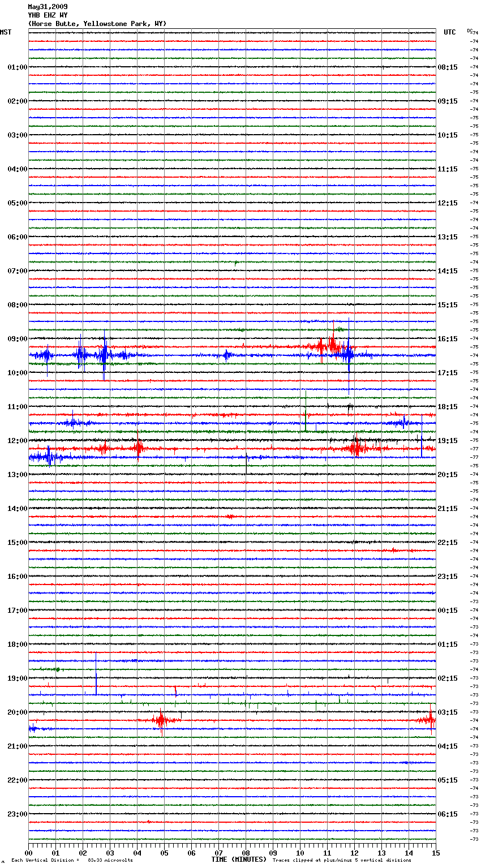481x868 pixels.
Task: Click the 'TIME (MINUTES)' axis title
Action: click(x=239, y=860)
